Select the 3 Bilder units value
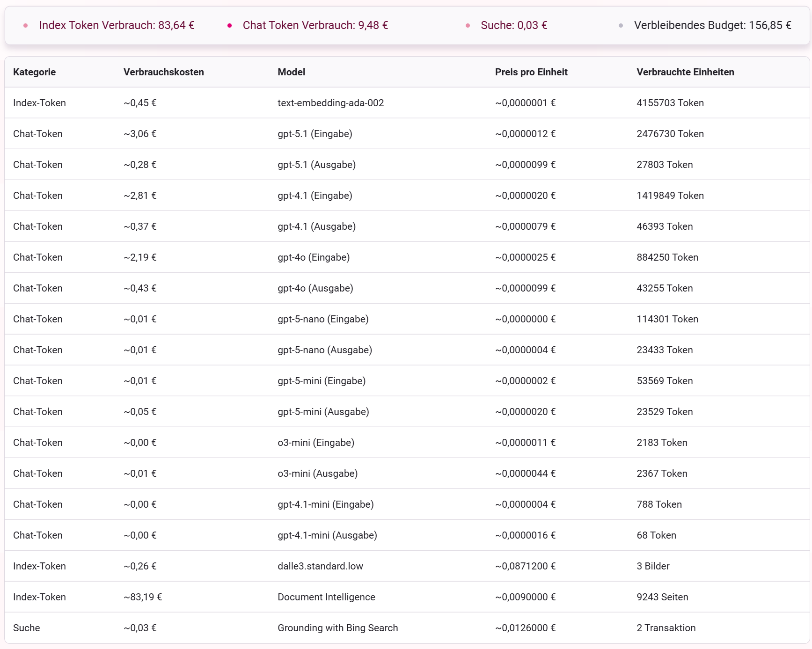 (653, 566)
